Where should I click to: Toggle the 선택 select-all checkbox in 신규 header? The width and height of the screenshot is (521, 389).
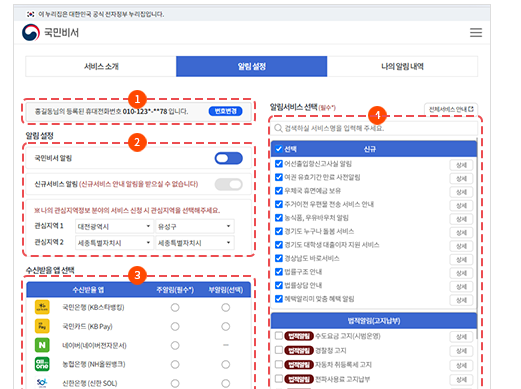(279, 149)
